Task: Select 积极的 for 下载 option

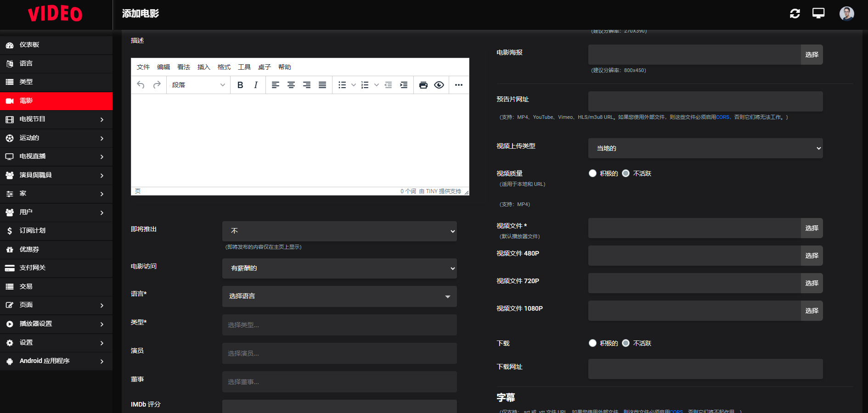Action: [x=592, y=343]
